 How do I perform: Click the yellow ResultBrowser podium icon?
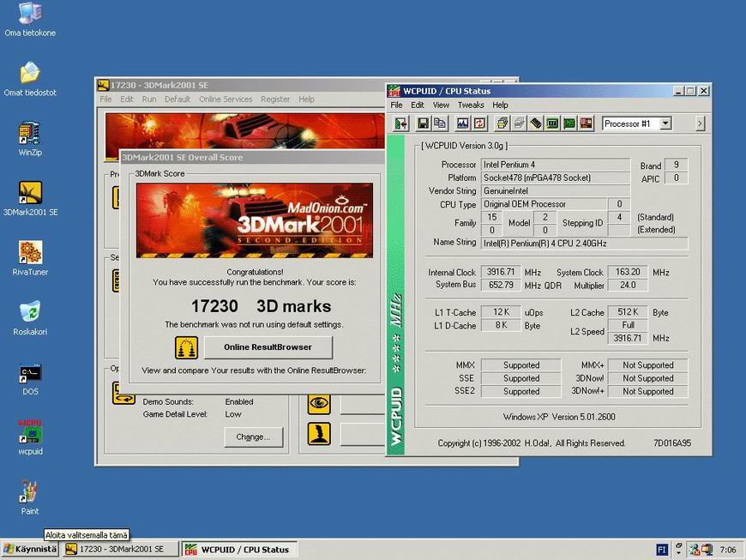(186, 348)
